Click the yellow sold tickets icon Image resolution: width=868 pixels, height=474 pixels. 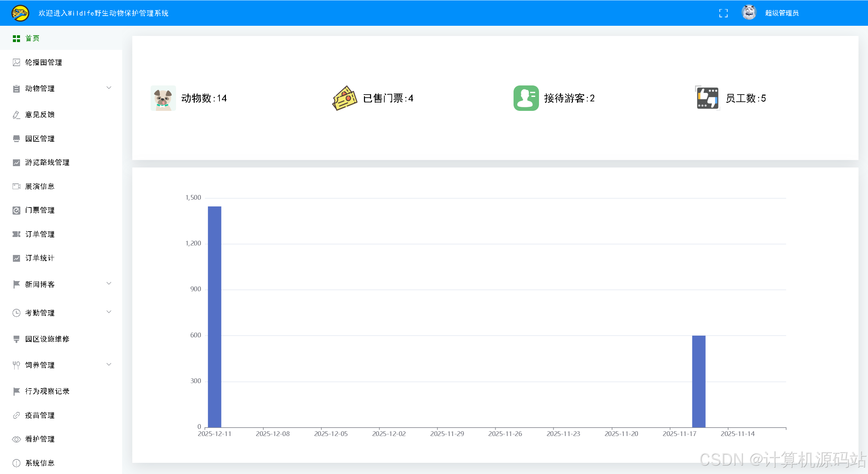pos(345,98)
